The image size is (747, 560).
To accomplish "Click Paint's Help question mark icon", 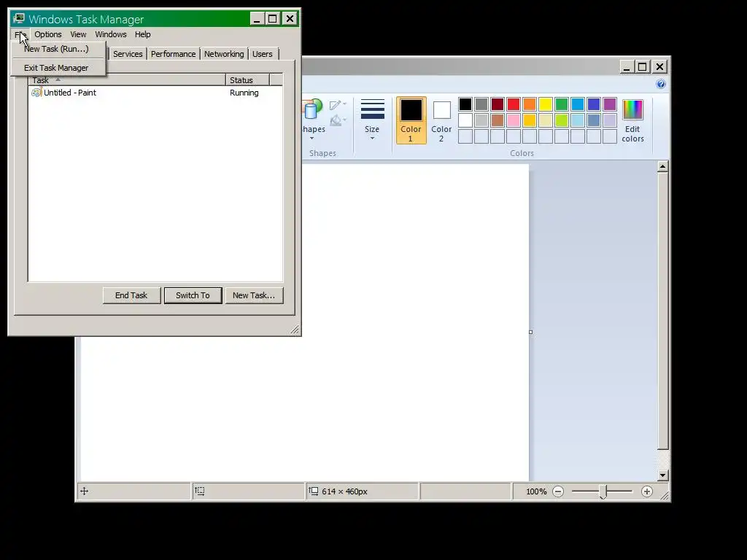I will pos(660,85).
